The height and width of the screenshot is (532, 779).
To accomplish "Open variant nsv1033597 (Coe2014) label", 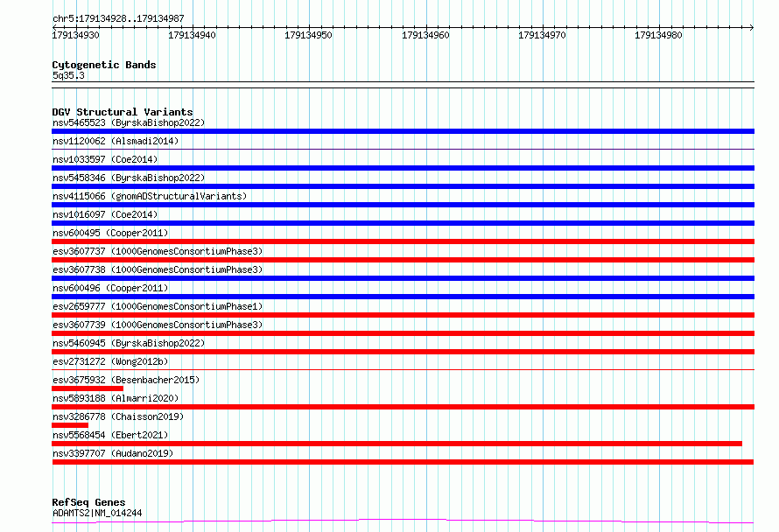I will (105, 159).
